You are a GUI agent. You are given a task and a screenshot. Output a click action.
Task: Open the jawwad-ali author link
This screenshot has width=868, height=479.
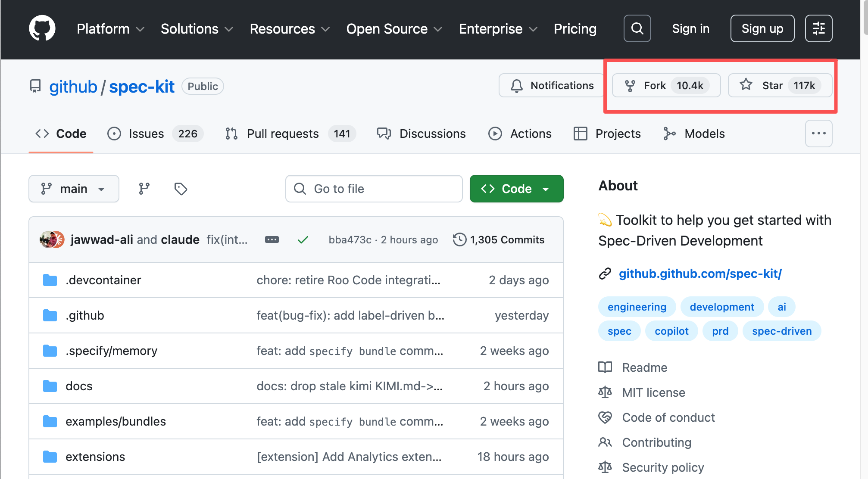coord(102,239)
